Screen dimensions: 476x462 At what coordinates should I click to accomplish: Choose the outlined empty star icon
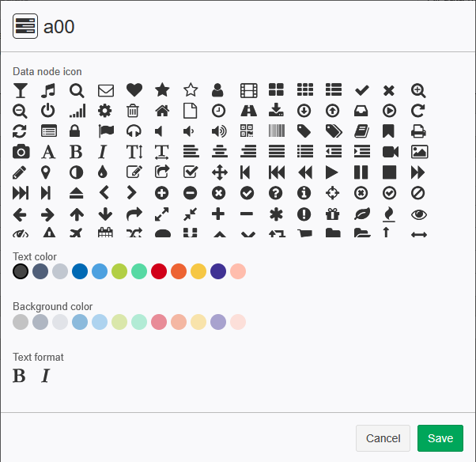[191, 90]
